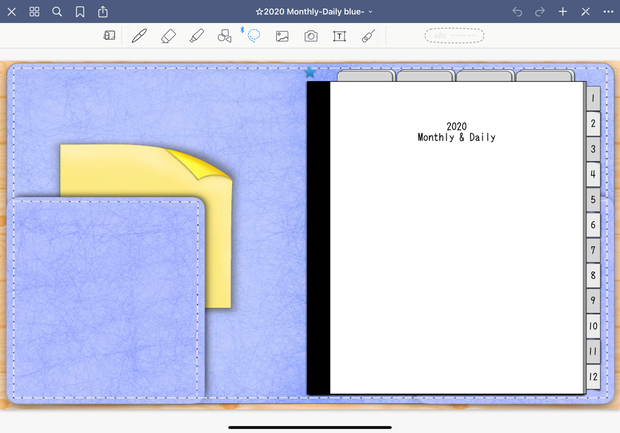This screenshot has width=620, height=433.
Task: Toggle the read-only page mode icon
Action: point(109,36)
